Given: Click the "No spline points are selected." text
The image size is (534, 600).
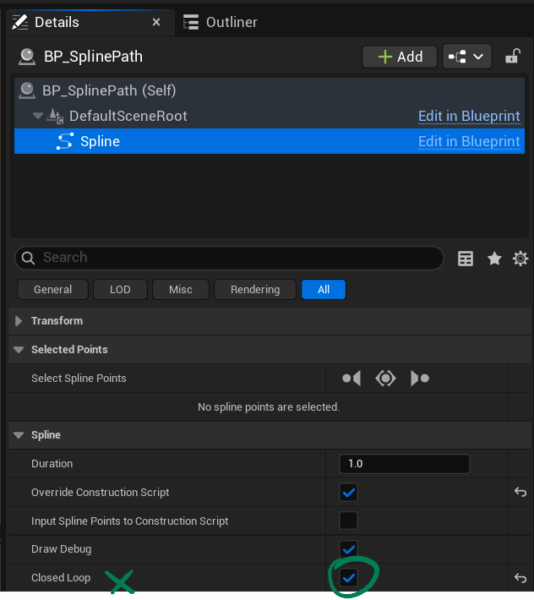Looking at the screenshot, I should [x=269, y=407].
